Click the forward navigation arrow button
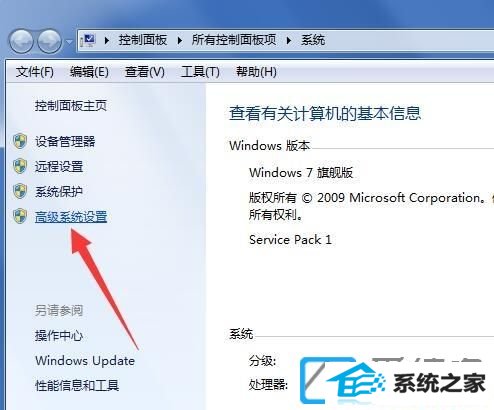Viewport: 494px width, 410px height. pyautogui.click(x=49, y=41)
